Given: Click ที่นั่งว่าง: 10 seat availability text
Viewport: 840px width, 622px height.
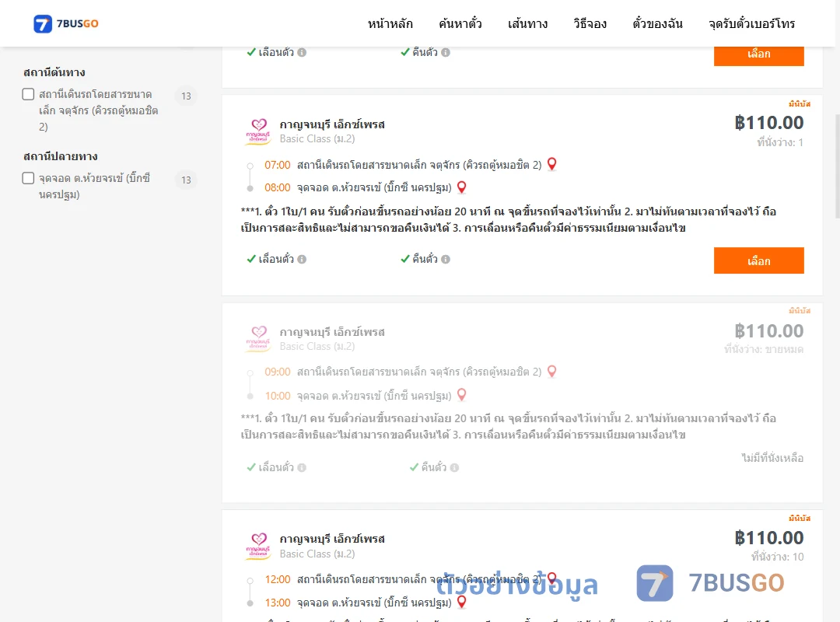Looking at the screenshot, I should tap(777, 557).
